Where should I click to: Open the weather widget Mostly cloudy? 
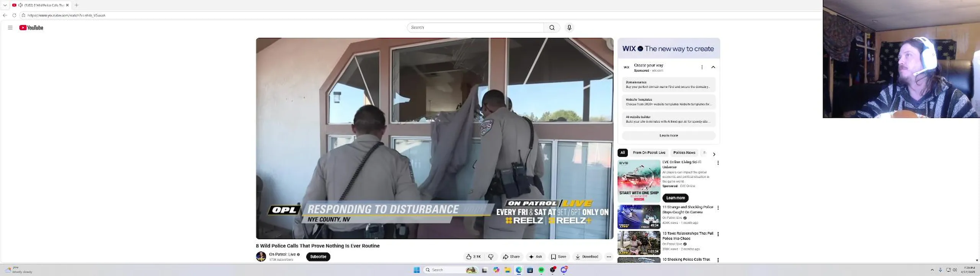click(18, 270)
